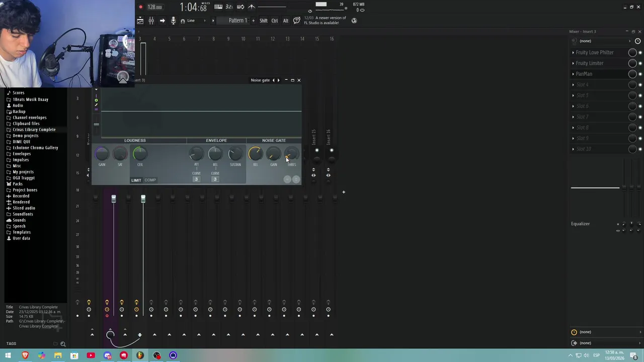Open the mixer view icon in the toolbar
This screenshot has width=644, height=362.
151,21
